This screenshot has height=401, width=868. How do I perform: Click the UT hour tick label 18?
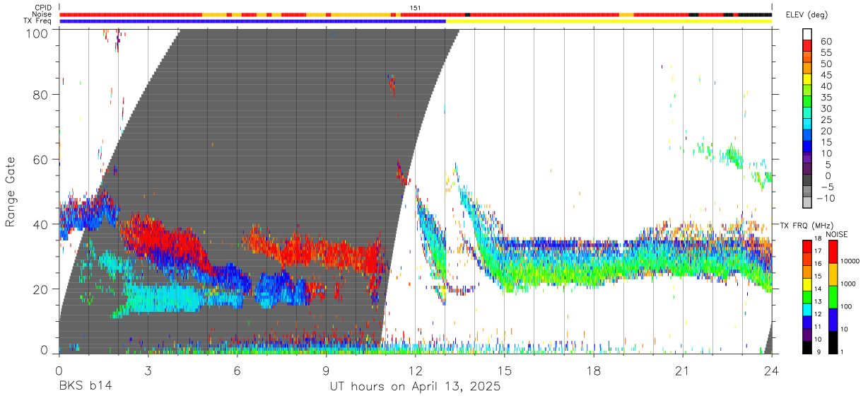point(594,369)
